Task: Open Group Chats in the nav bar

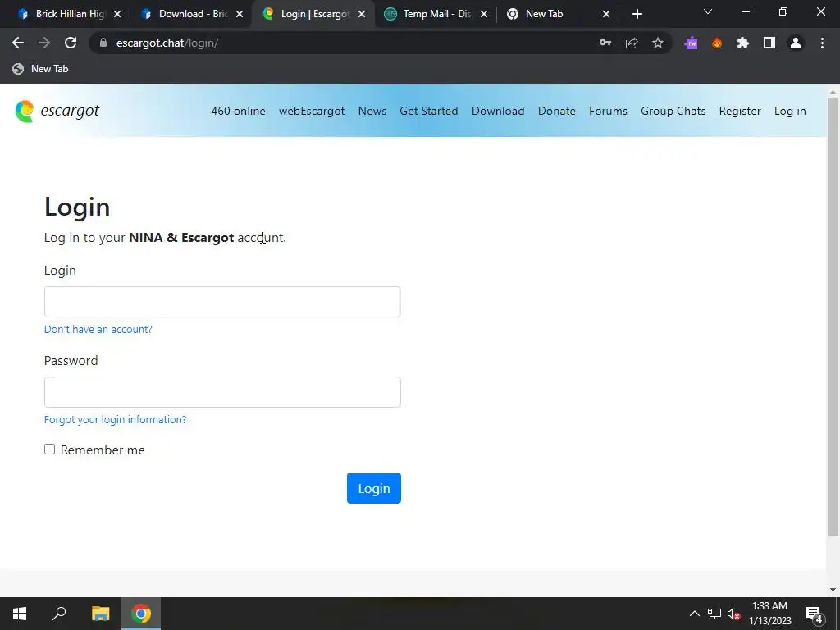Action: (673, 111)
